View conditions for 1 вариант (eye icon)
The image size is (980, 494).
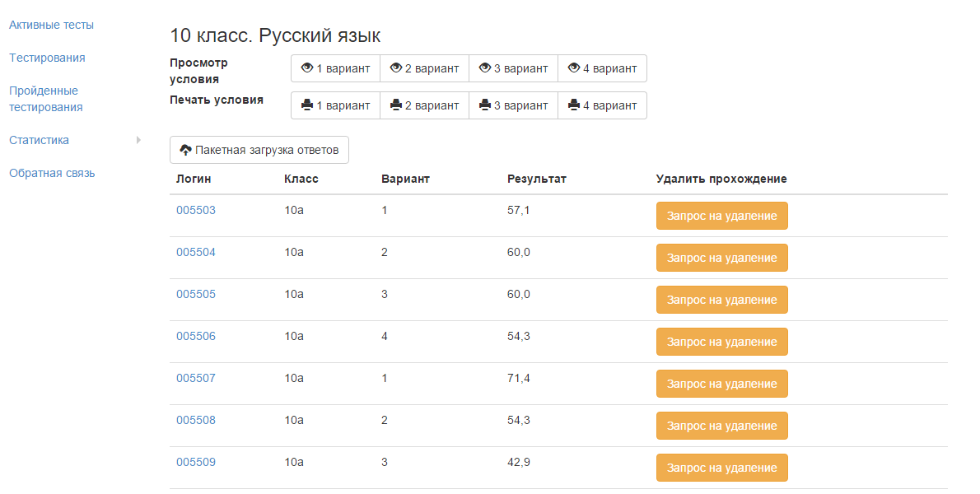(x=335, y=68)
